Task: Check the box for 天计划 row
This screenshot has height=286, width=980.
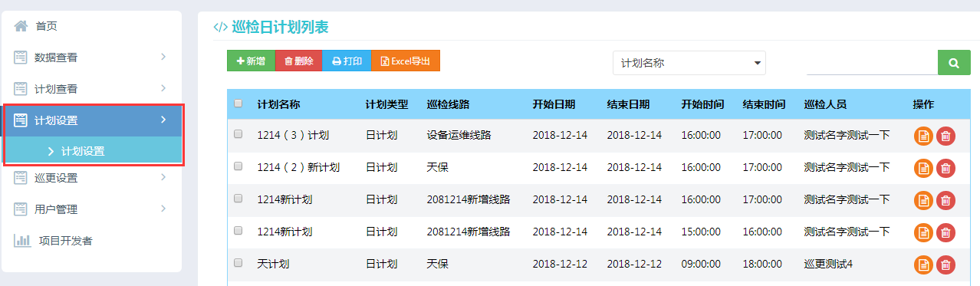Action: (x=238, y=263)
